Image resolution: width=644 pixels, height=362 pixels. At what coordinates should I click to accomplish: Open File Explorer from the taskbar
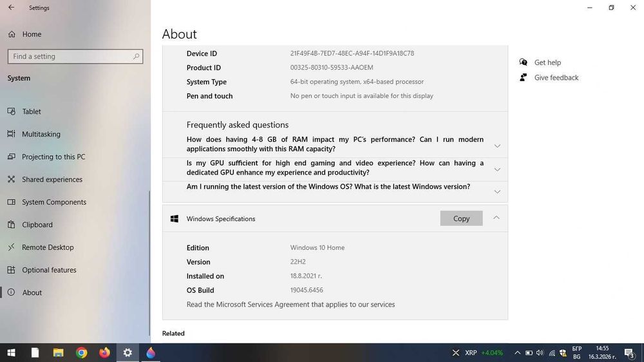click(x=58, y=352)
